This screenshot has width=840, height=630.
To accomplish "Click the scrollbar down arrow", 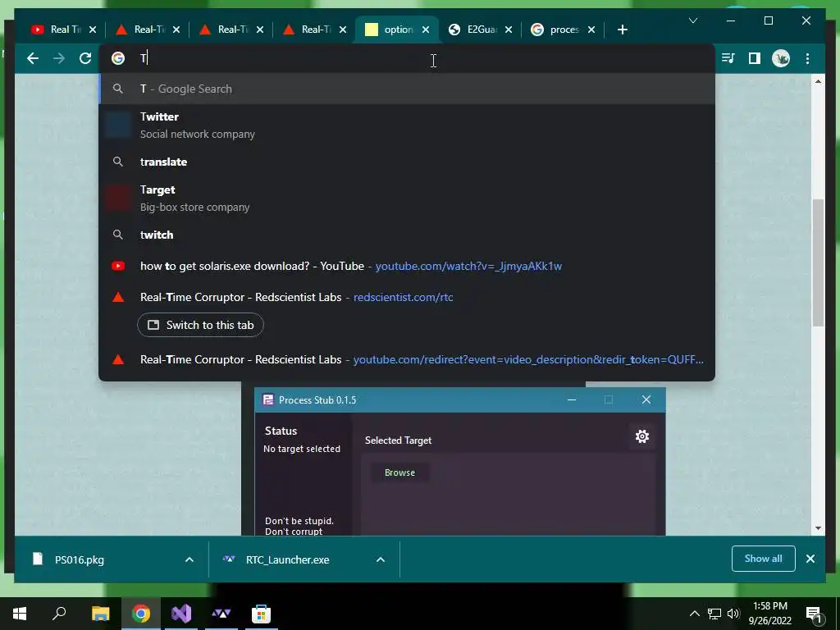I will 818,528.
